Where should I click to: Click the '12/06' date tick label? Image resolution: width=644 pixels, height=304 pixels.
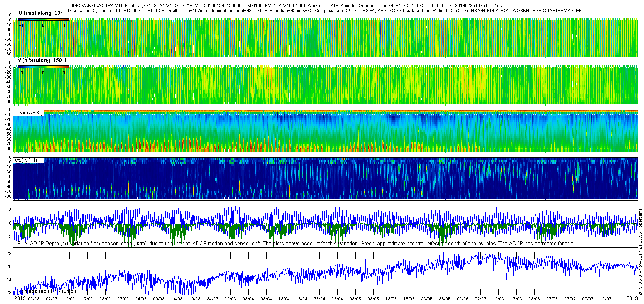(498, 299)
